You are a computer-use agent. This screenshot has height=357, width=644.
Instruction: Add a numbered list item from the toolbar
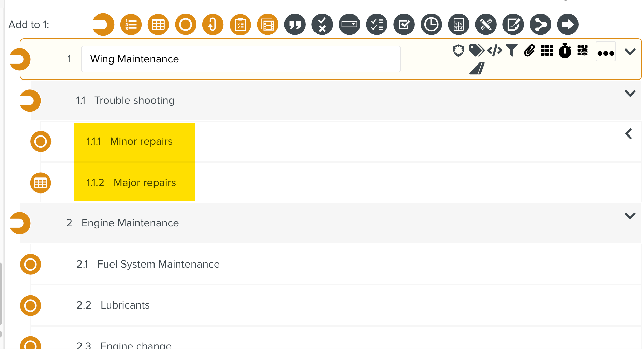click(x=131, y=25)
